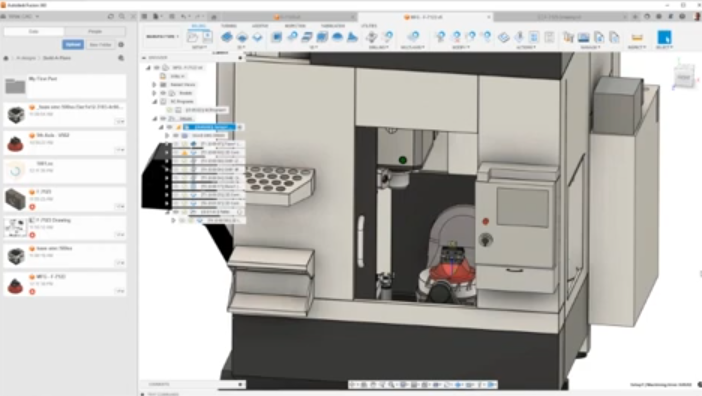The width and height of the screenshot is (702, 396).
Task: Choose the fourth 3D milling strategy icon
Action: click(322, 37)
